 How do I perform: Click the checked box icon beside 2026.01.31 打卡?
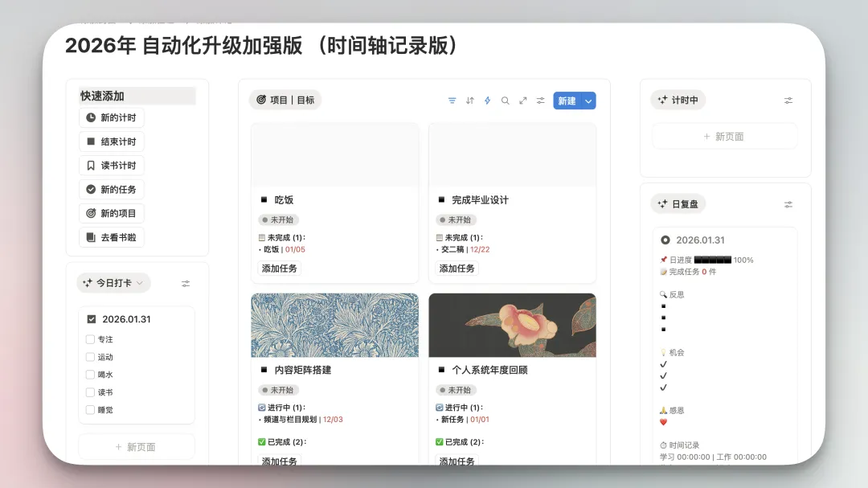92,319
